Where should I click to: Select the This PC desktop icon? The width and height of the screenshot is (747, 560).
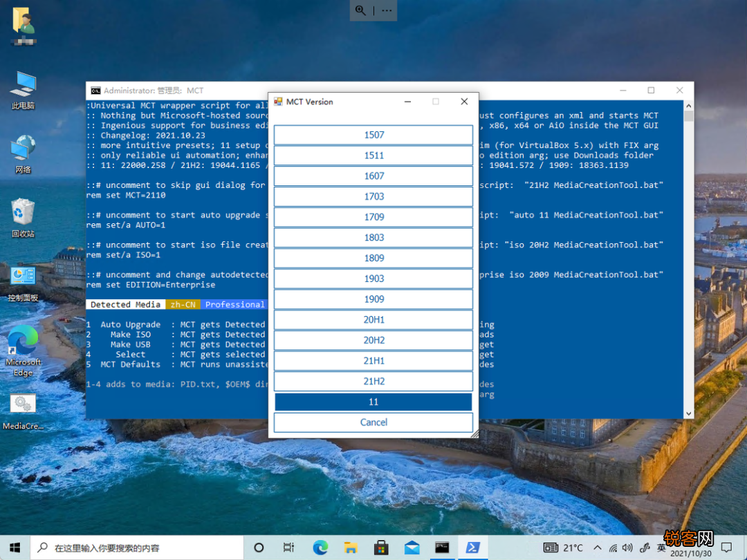click(23, 91)
